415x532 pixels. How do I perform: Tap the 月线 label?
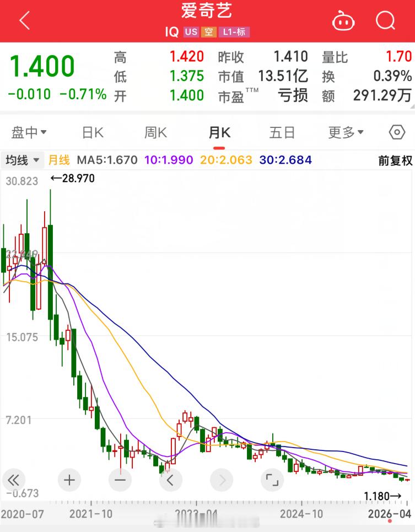[x=59, y=160]
